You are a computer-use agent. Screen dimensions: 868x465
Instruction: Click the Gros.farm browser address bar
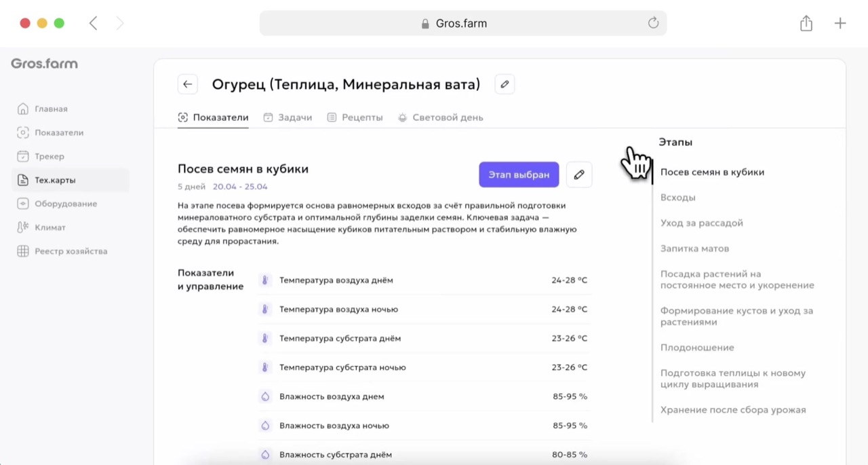click(463, 23)
